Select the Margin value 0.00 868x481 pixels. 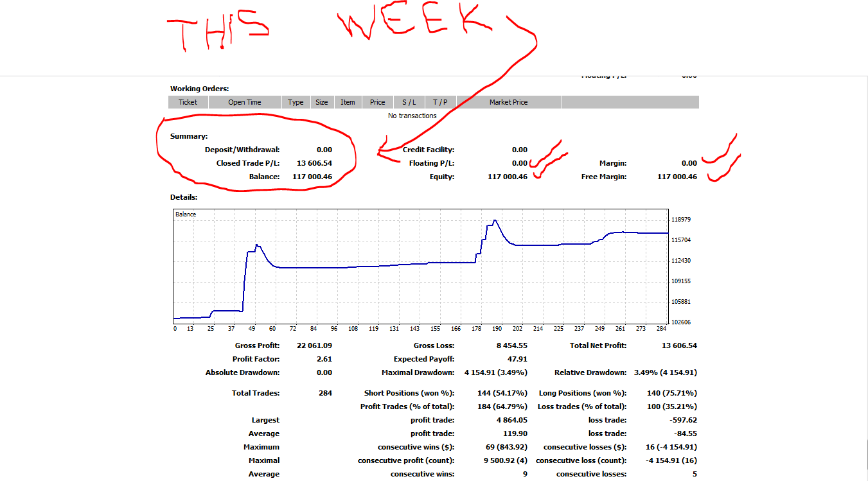coord(689,163)
